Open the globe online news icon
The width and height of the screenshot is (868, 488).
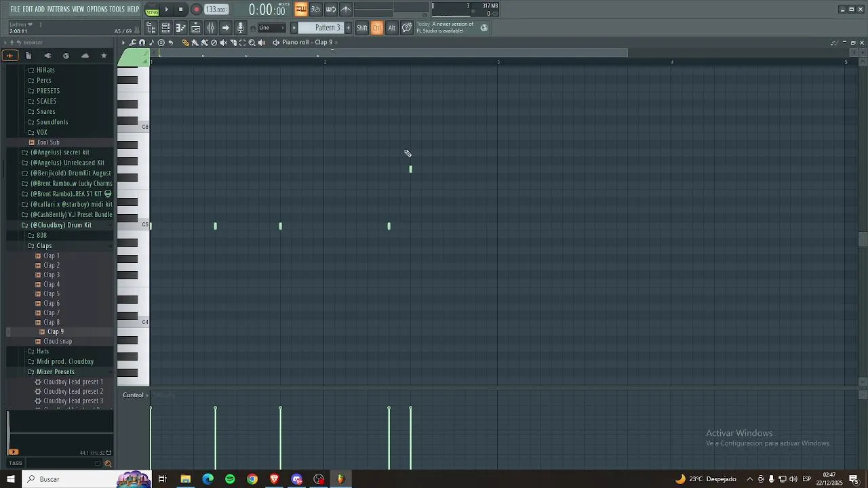click(484, 28)
